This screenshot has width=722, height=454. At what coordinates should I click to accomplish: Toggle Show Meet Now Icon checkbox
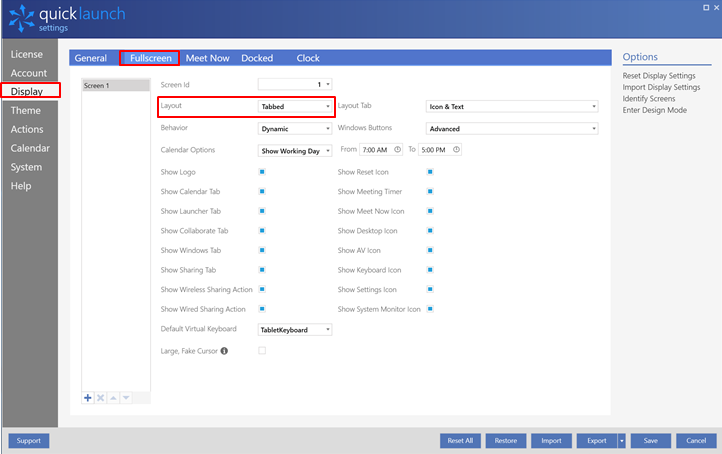coord(430,211)
